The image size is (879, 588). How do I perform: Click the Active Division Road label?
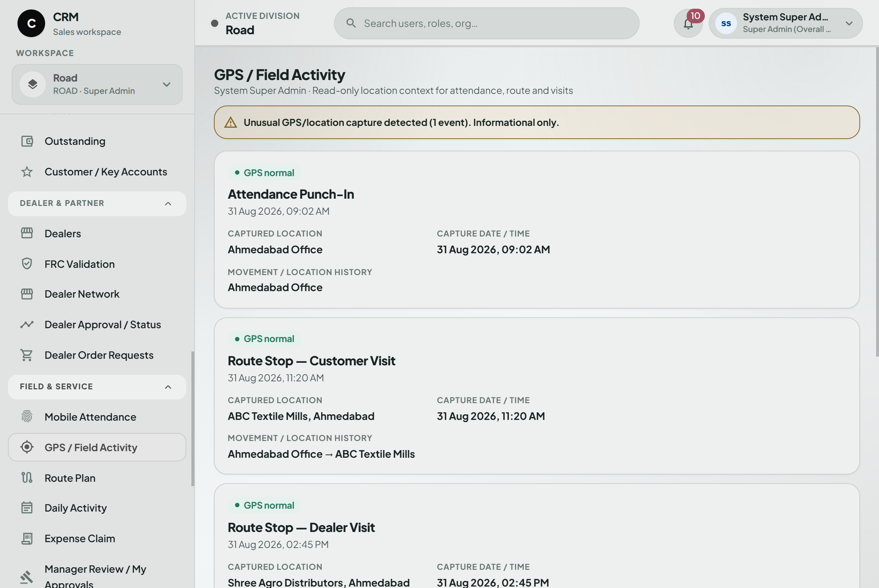[262, 23]
